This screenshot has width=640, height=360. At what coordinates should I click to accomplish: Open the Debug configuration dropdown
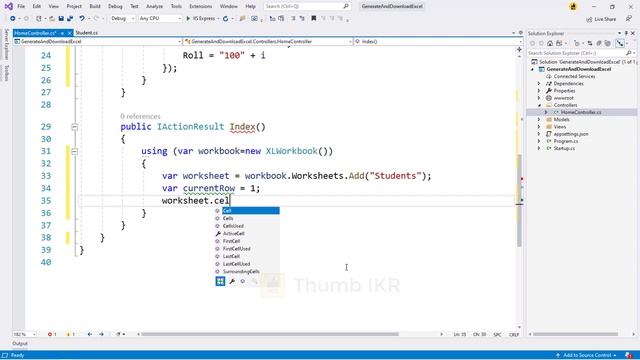122,18
